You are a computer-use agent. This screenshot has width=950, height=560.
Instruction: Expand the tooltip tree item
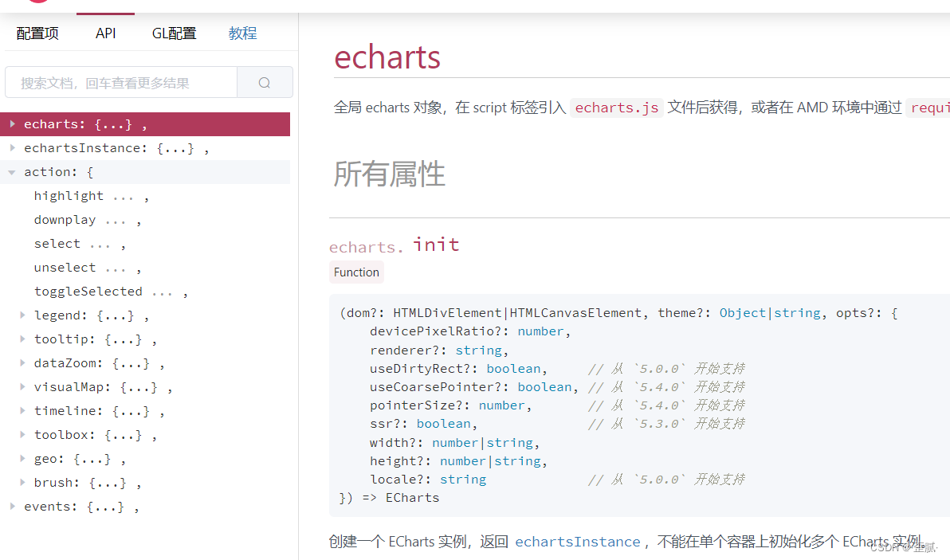(x=22, y=339)
